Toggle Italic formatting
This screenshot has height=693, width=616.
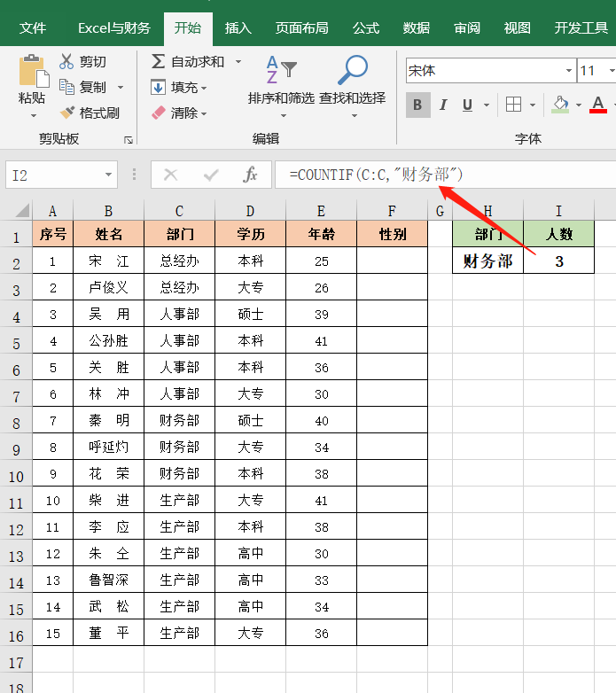[x=442, y=105]
